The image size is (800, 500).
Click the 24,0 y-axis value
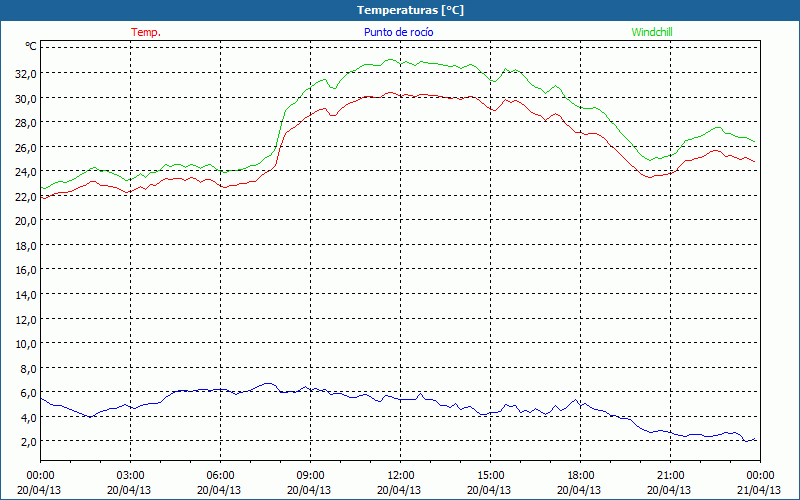(27, 172)
